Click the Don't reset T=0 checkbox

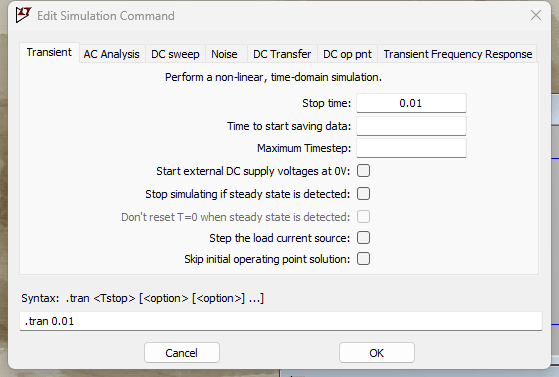pos(363,216)
